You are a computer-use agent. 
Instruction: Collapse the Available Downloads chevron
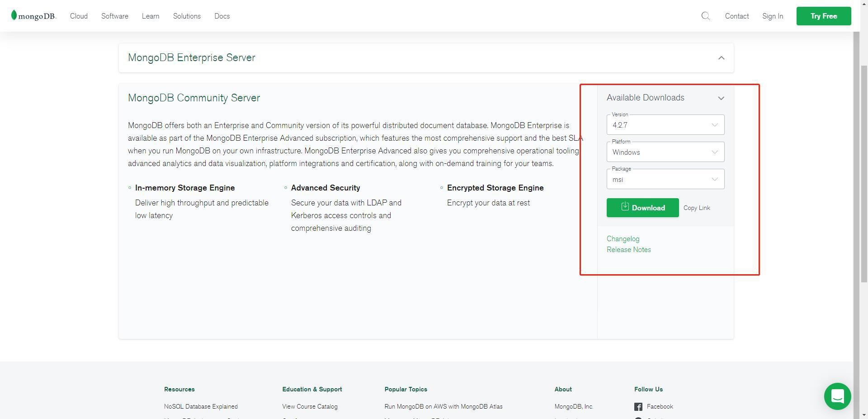(721, 98)
